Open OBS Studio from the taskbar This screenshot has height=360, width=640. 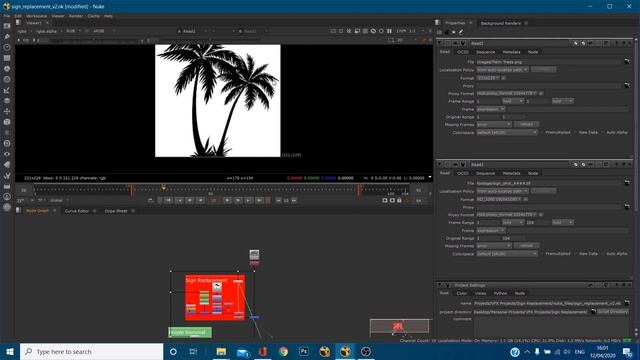(366, 351)
